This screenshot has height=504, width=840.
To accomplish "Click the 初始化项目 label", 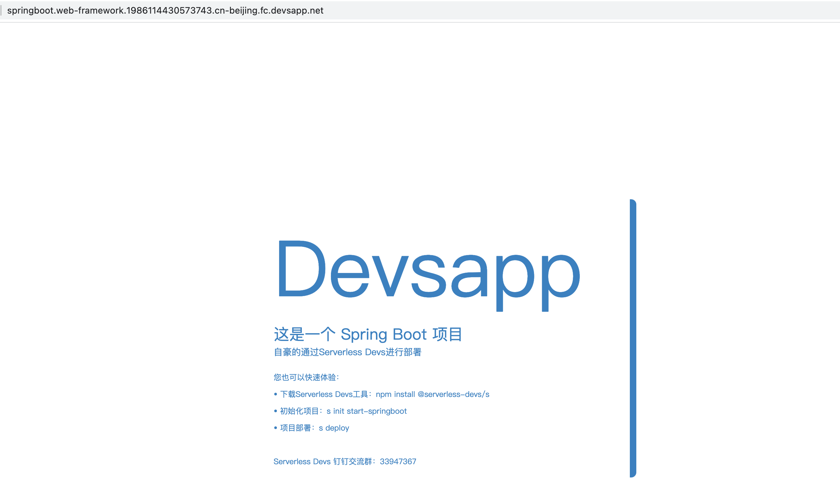I will [300, 411].
